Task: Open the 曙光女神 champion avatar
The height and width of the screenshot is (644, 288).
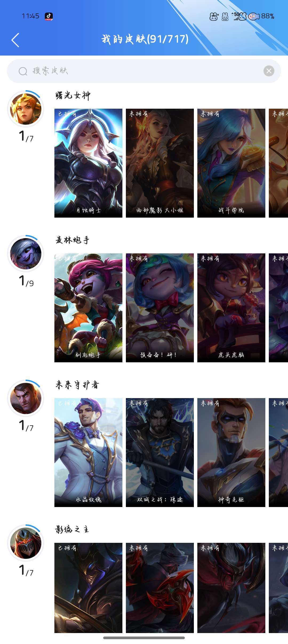Action: tap(26, 109)
